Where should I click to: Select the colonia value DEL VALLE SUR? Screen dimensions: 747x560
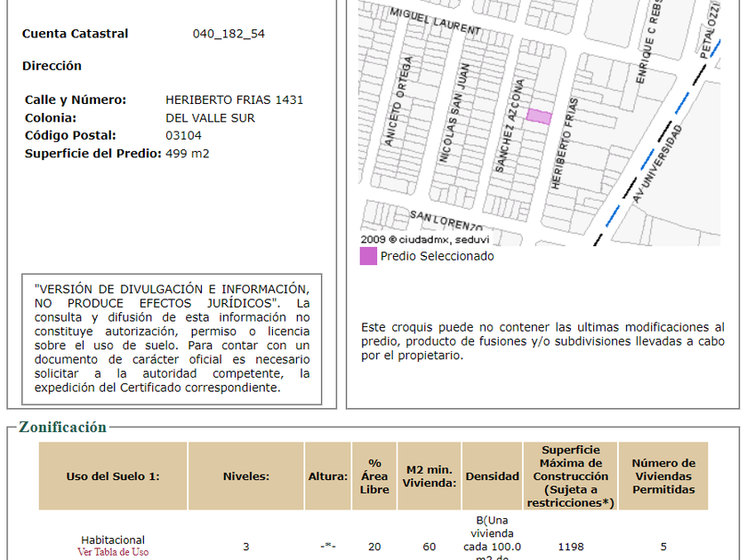[x=210, y=118]
